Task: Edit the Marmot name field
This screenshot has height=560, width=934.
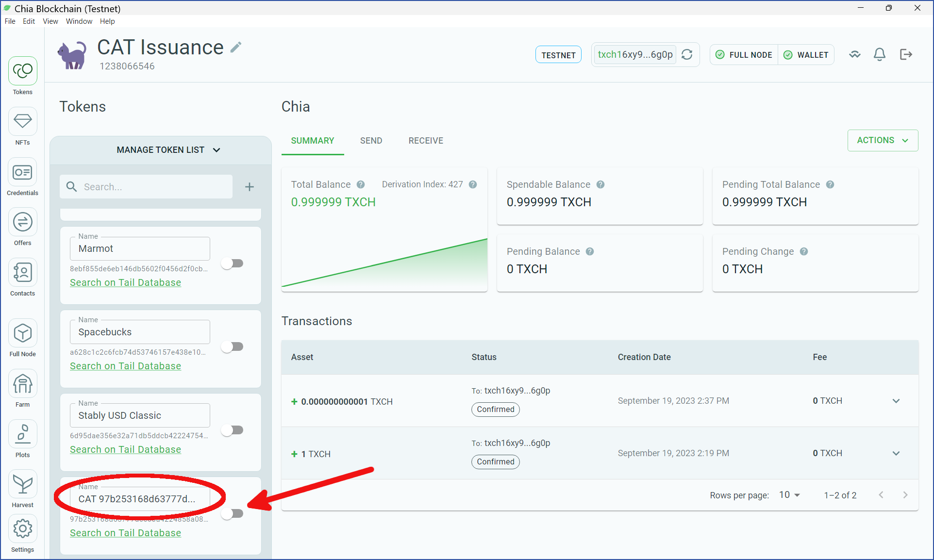Action: (140, 248)
